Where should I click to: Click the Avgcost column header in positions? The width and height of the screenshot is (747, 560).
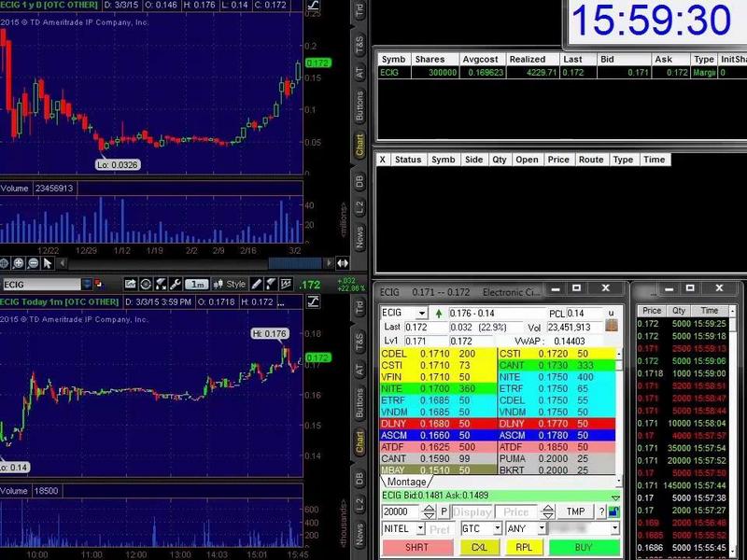coord(480,59)
